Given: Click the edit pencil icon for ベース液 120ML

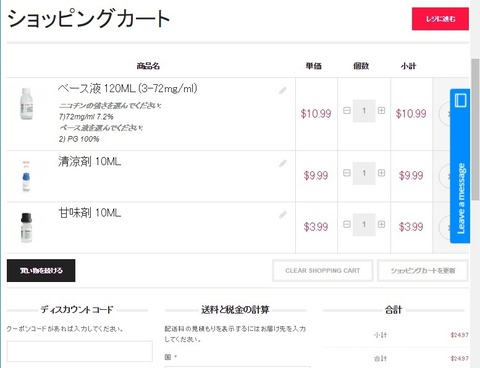Looking at the screenshot, I should [x=283, y=90].
